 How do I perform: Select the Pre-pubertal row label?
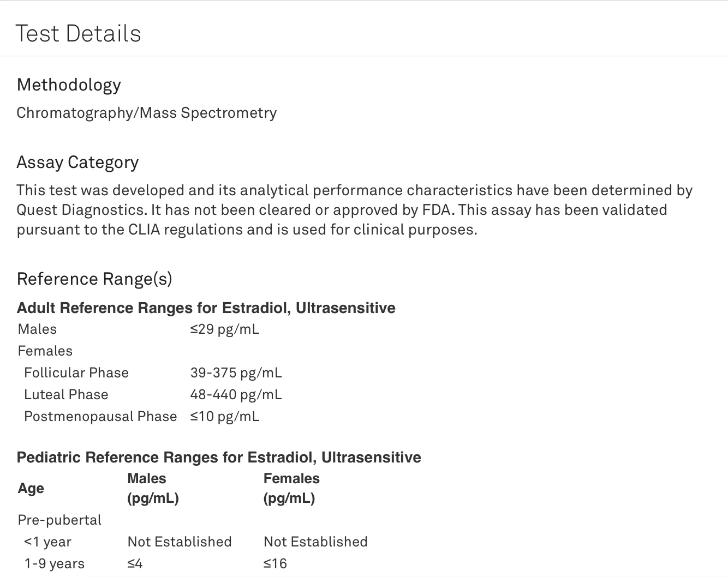click(59, 520)
